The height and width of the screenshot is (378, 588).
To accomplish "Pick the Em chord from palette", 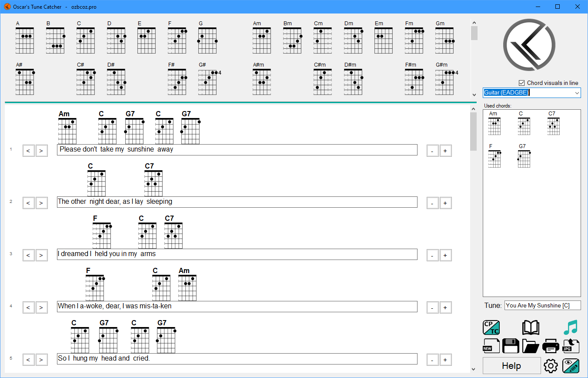I will point(384,37).
